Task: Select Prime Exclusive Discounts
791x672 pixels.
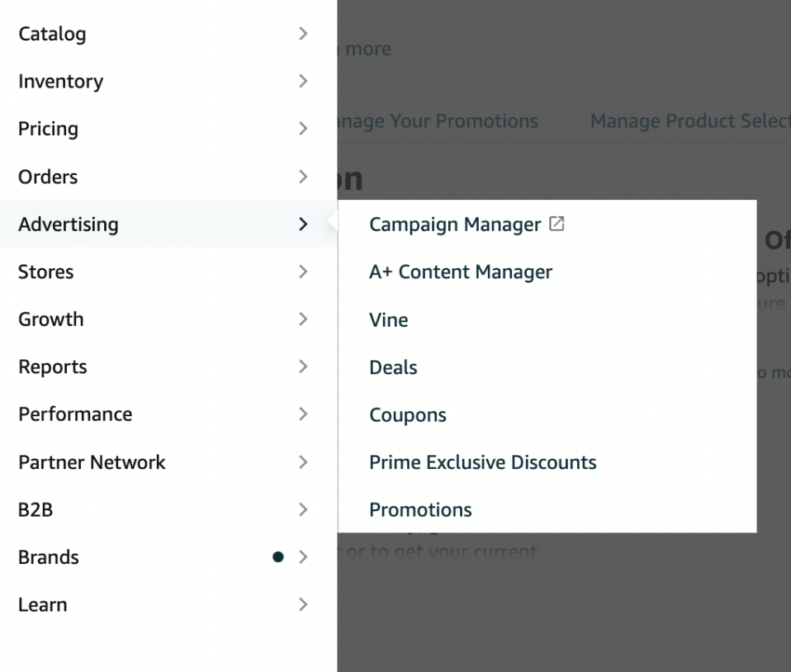Action: [483, 462]
